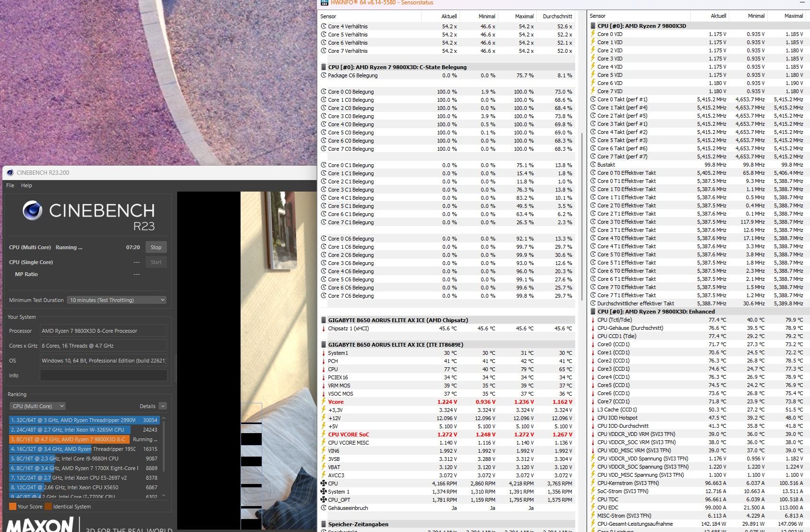Select the CPU CCD1 (Tdie) row
The image size is (810, 532).
coord(698,336)
